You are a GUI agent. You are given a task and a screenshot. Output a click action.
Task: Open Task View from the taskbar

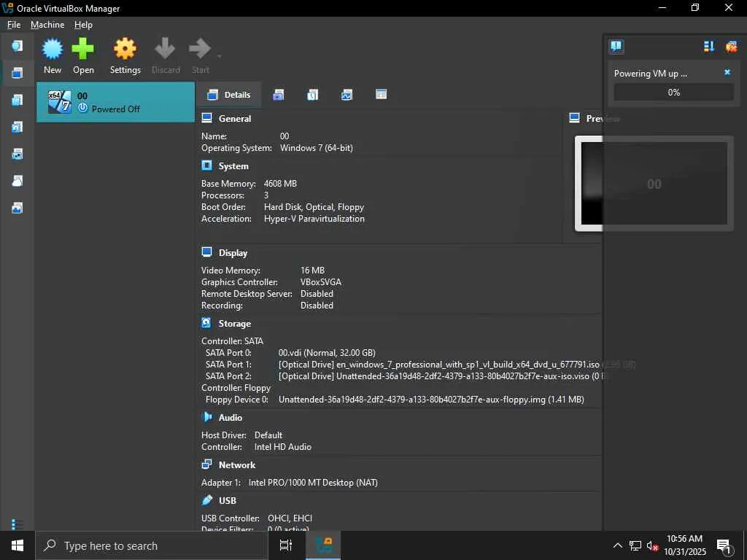tap(286, 545)
